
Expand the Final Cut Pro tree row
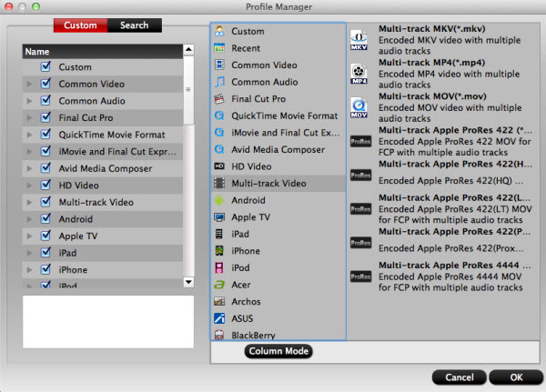click(30, 117)
